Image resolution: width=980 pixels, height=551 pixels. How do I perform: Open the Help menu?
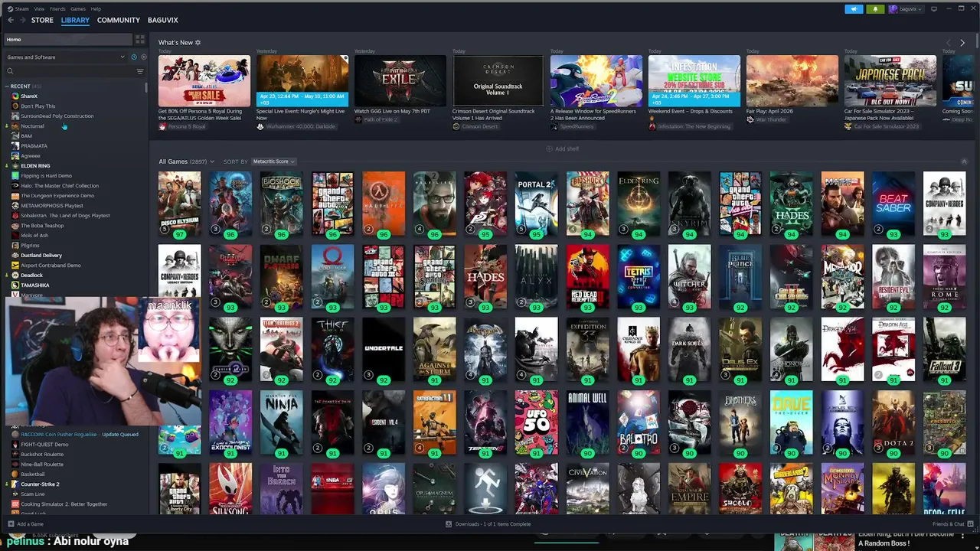96,8
